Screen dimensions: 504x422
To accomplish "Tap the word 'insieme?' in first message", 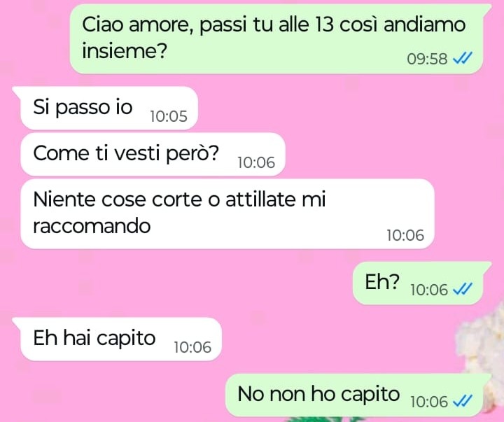I will coord(125,50).
